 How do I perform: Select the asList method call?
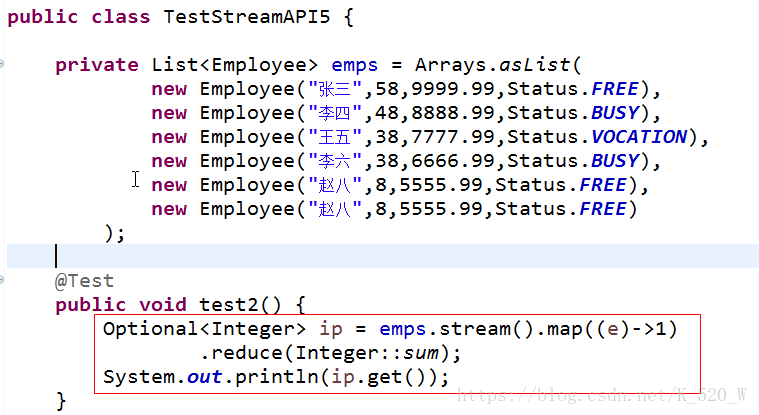point(535,65)
